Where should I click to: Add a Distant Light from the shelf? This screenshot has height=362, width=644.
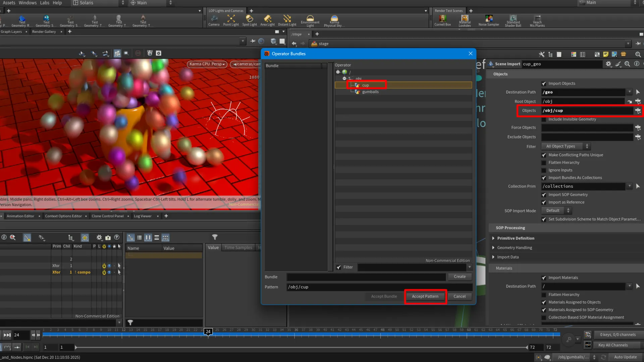(x=287, y=20)
